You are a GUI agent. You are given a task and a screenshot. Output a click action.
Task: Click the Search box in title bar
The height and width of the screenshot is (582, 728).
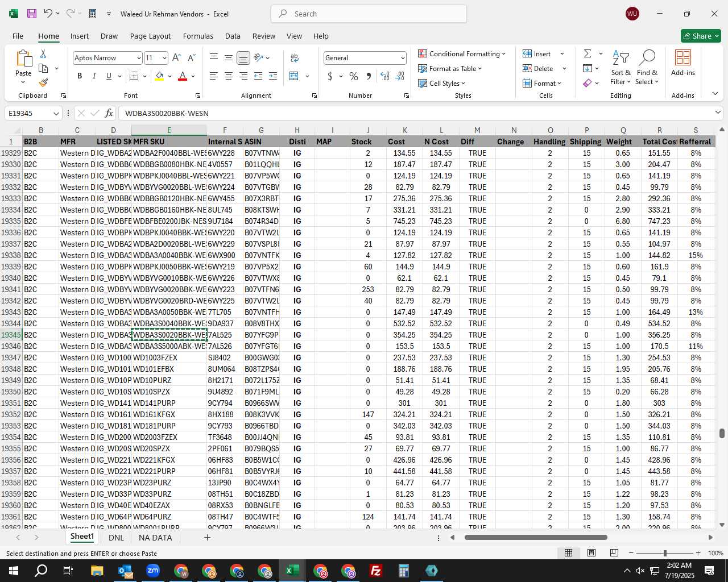369,14
